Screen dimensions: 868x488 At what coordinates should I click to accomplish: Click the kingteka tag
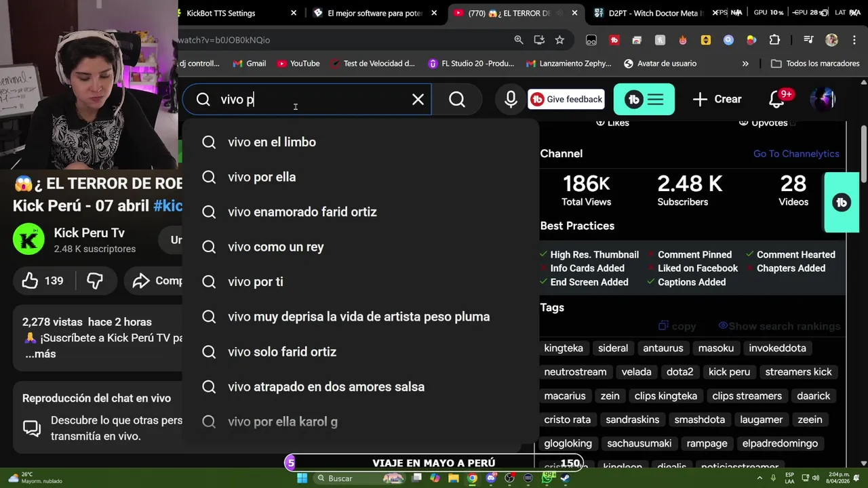(564, 348)
